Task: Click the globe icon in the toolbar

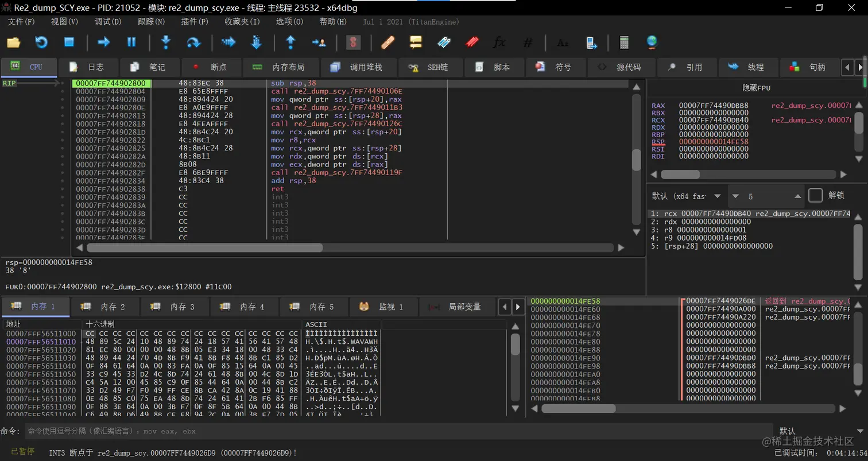Action: pyautogui.click(x=652, y=42)
